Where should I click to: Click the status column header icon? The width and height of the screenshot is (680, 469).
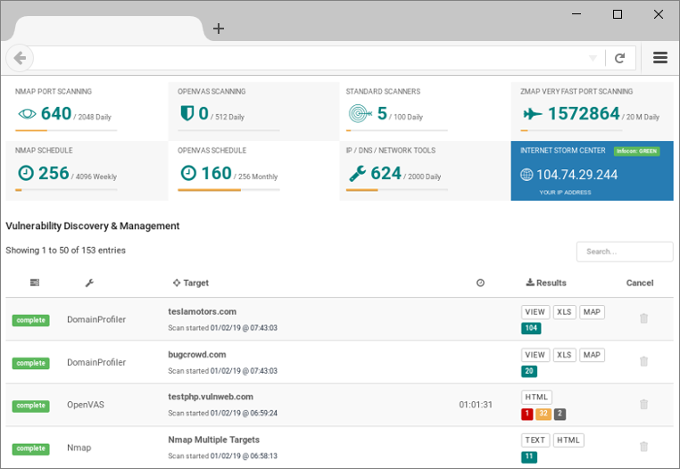pyautogui.click(x=35, y=283)
